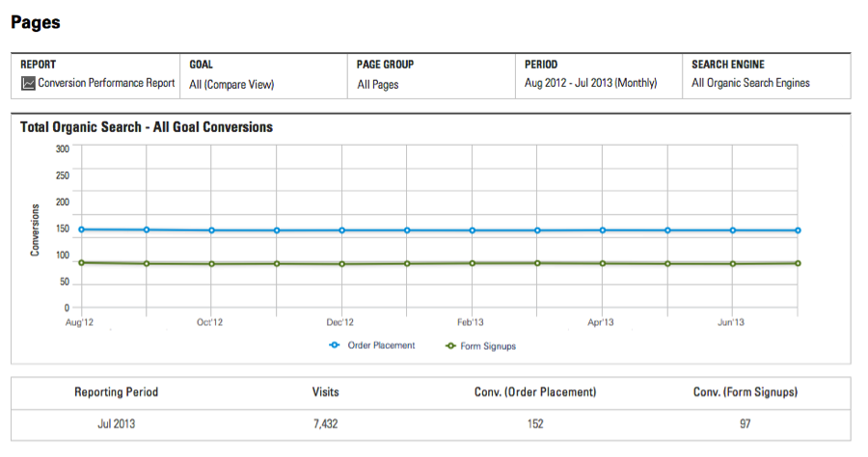868x457 pixels.
Task: Open Search Engine selector showing All Organic Search Engines
Action: pyautogui.click(x=750, y=83)
